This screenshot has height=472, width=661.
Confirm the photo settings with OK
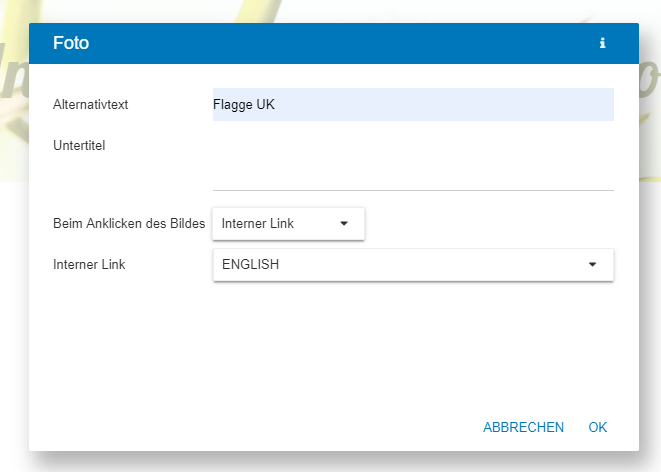pos(597,427)
